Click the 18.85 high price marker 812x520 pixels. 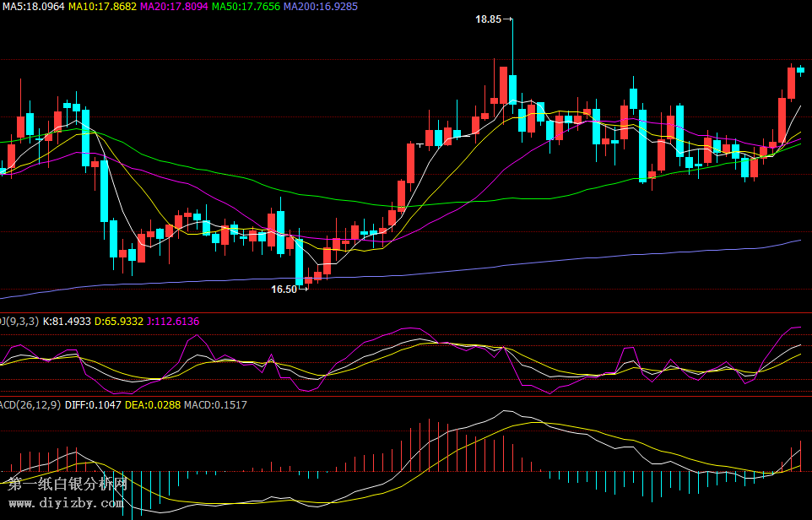488,19
